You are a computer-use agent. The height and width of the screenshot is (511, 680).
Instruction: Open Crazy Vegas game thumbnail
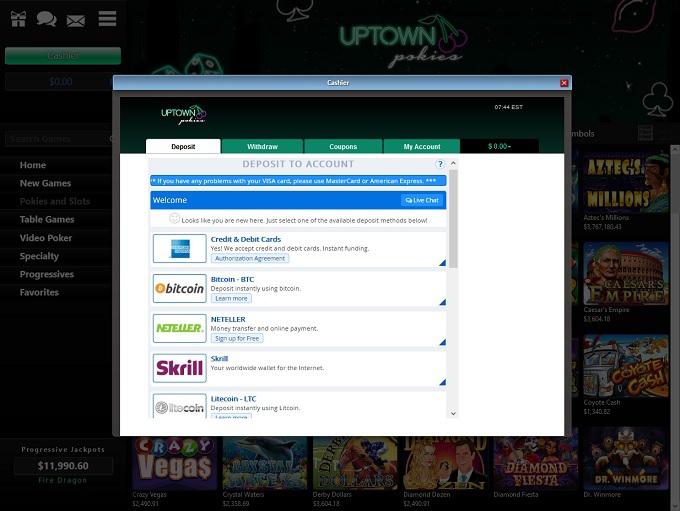pos(175,463)
